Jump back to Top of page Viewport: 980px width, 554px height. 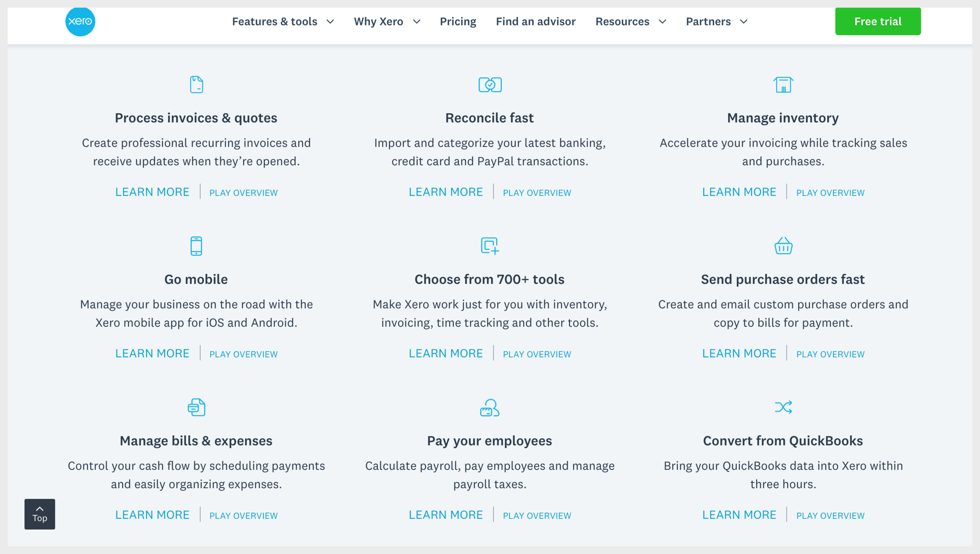pos(40,514)
